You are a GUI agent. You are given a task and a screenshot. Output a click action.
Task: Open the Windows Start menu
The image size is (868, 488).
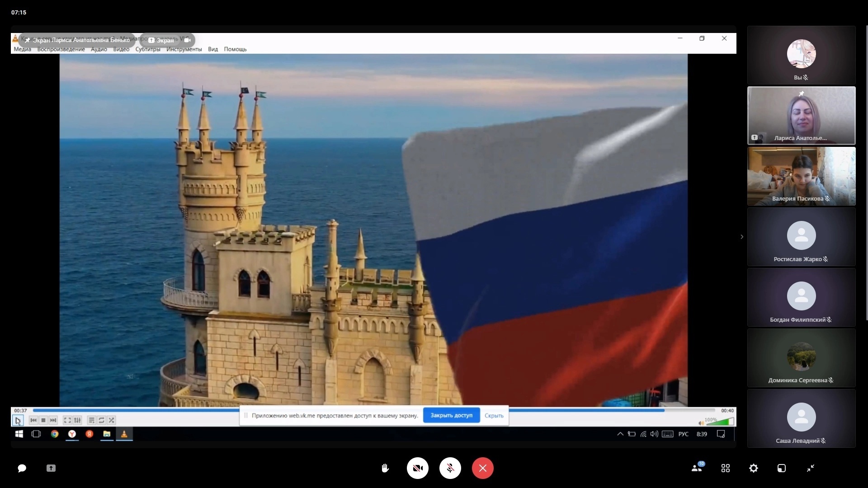coord(19,434)
